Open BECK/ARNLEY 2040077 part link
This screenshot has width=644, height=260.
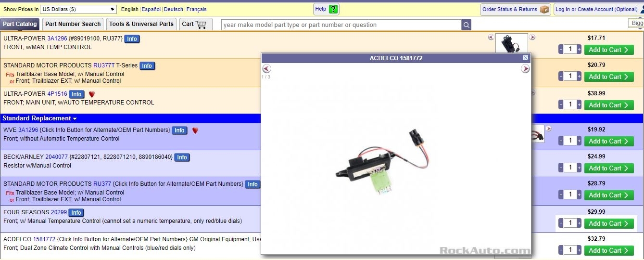[x=56, y=157]
